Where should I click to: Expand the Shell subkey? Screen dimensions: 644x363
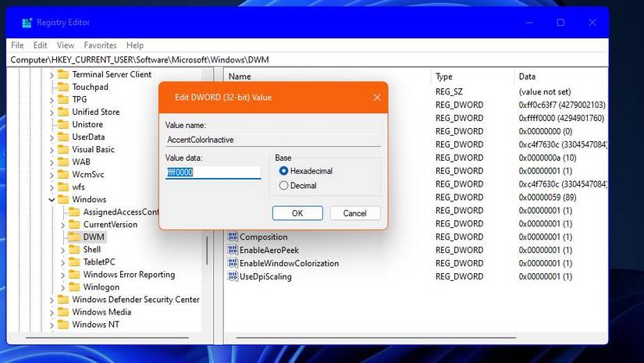tap(63, 250)
